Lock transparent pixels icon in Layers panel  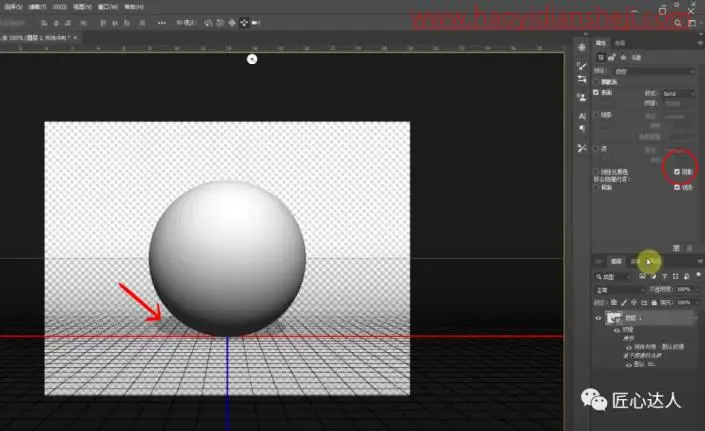coord(614,303)
